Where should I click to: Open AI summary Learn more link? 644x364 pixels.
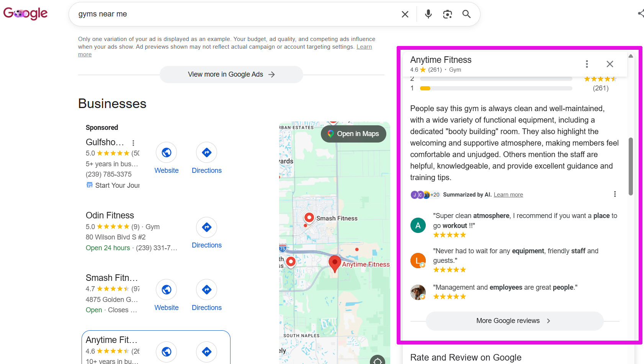tap(508, 195)
